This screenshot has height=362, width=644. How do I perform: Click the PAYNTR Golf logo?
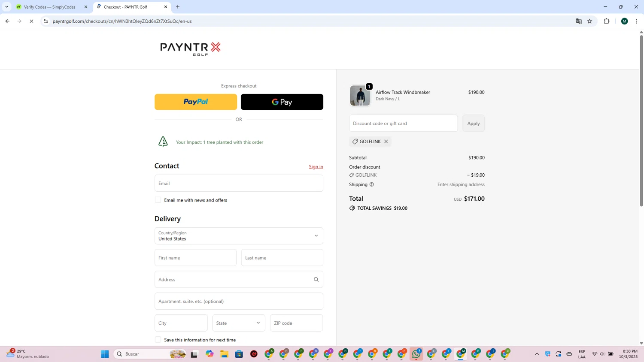(x=190, y=49)
